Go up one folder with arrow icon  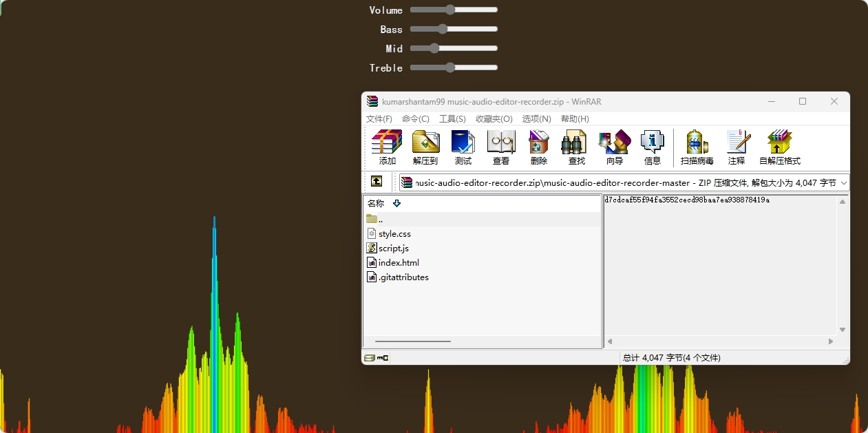377,181
